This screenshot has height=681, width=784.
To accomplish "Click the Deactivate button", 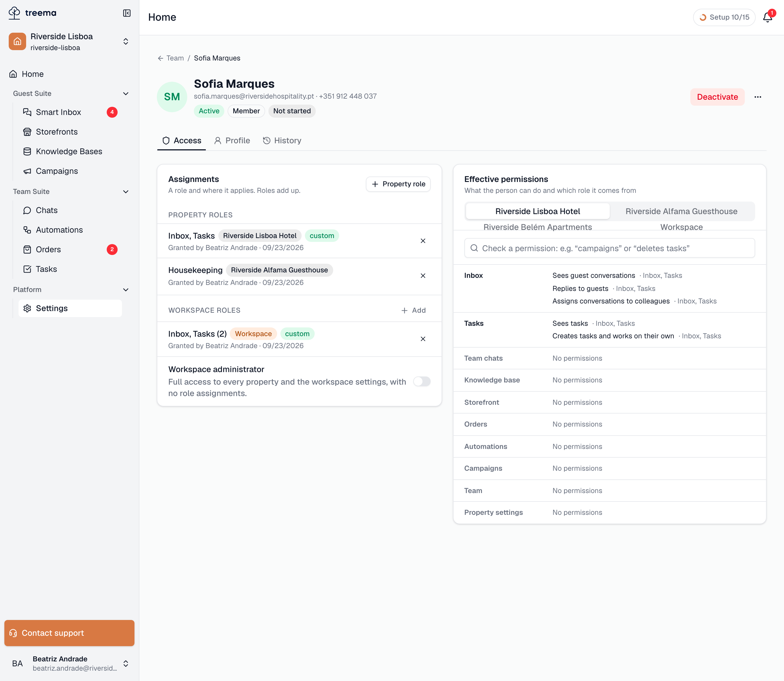I will coord(717,97).
